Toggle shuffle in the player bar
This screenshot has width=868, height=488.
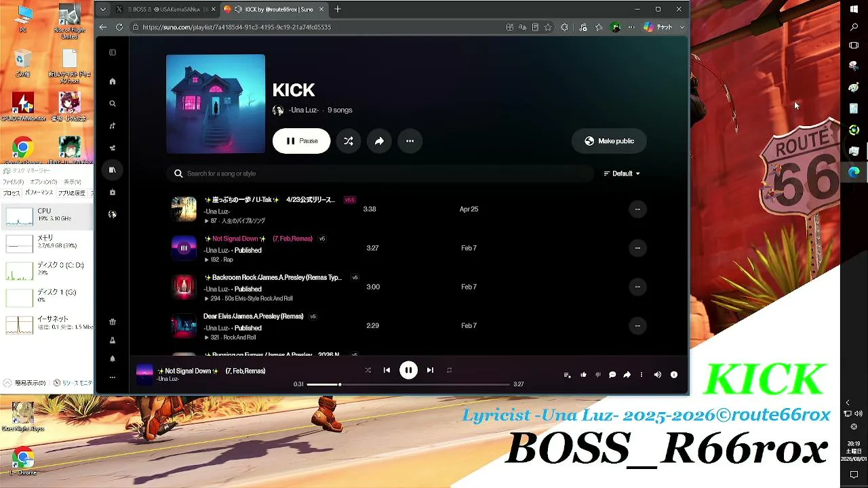pos(368,370)
